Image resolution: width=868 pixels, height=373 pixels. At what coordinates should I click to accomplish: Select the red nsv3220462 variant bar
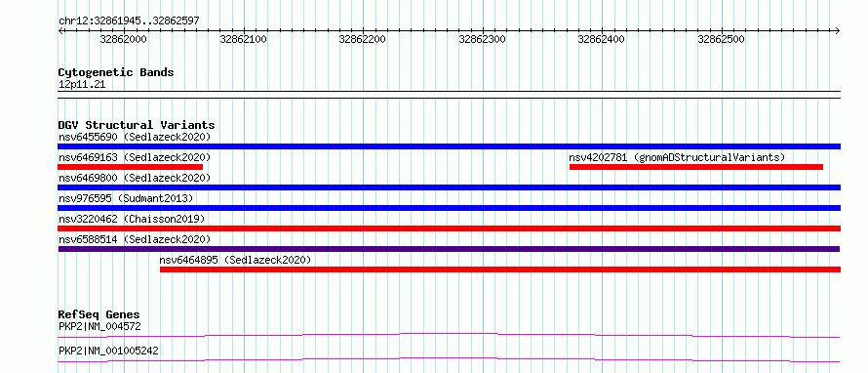pyautogui.click(x=450, y=228)
